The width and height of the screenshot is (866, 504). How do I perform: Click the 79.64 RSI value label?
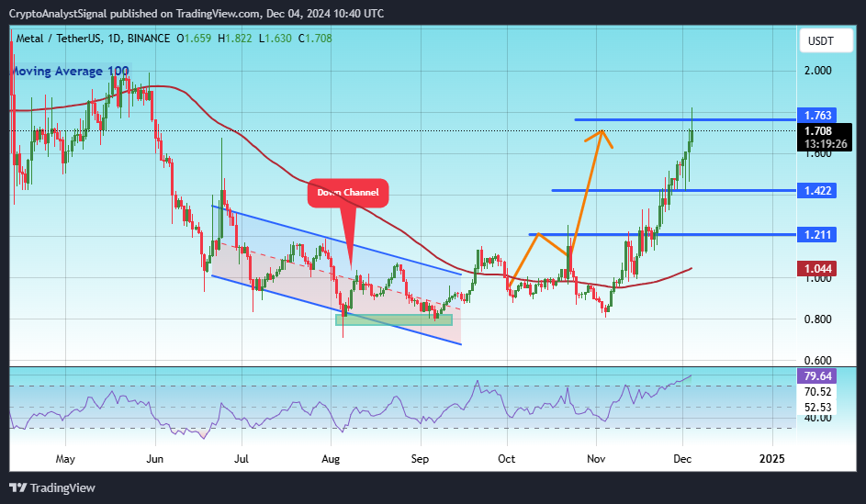point(817,375)
